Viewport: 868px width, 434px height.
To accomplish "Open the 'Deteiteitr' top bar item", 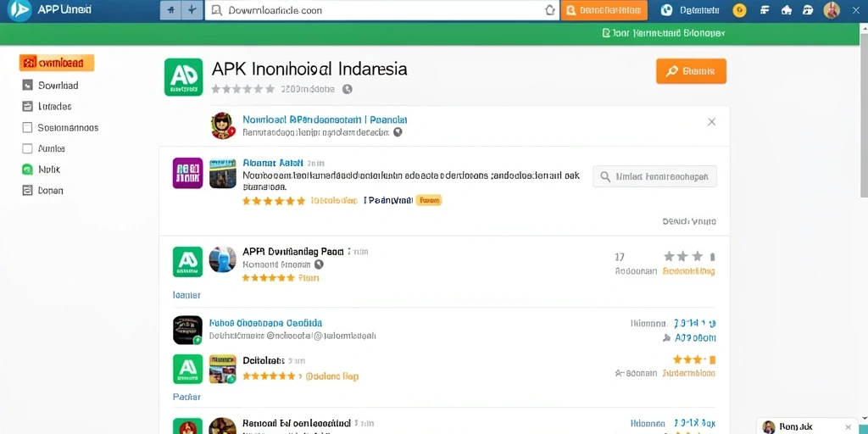I will tap(699, 10).
